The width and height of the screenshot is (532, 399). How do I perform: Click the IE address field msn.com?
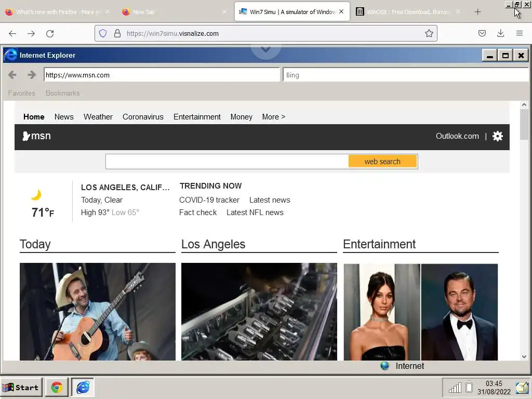(162, 75)
